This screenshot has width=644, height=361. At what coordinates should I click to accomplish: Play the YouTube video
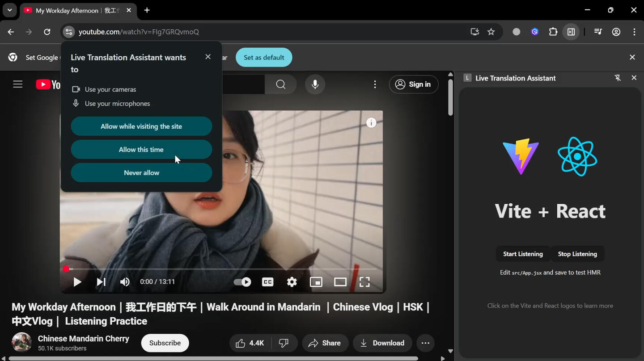pos(77,282)
